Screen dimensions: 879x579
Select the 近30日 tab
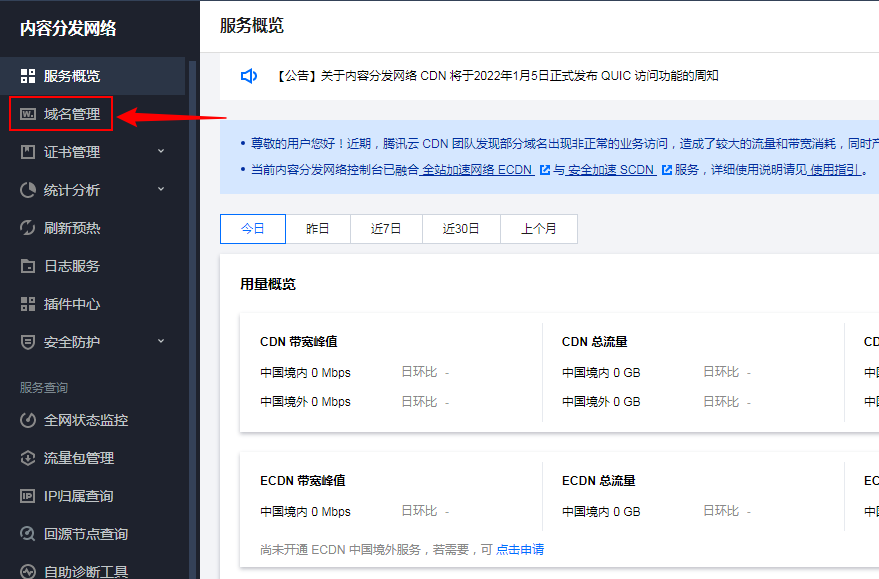[x=460, y=229]
